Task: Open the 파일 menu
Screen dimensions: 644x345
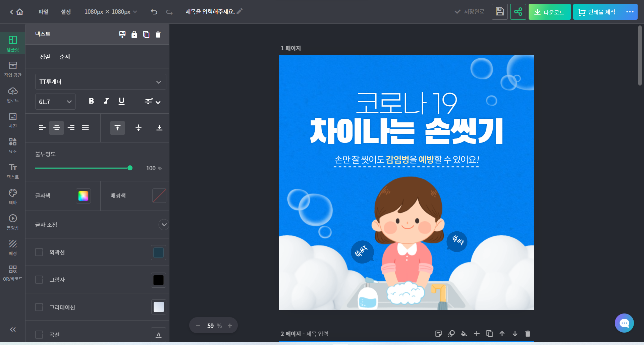Action: coord(43,12)
